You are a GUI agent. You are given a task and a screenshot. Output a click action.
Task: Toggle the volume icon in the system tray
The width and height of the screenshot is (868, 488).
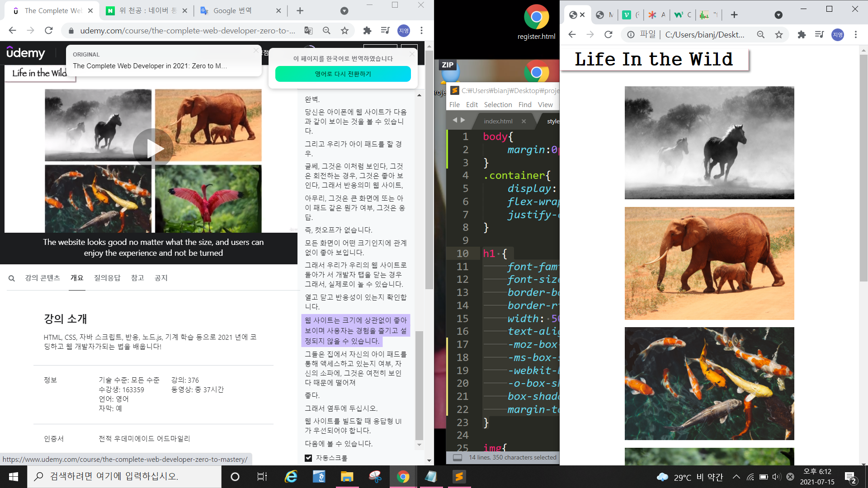point(776,477)
